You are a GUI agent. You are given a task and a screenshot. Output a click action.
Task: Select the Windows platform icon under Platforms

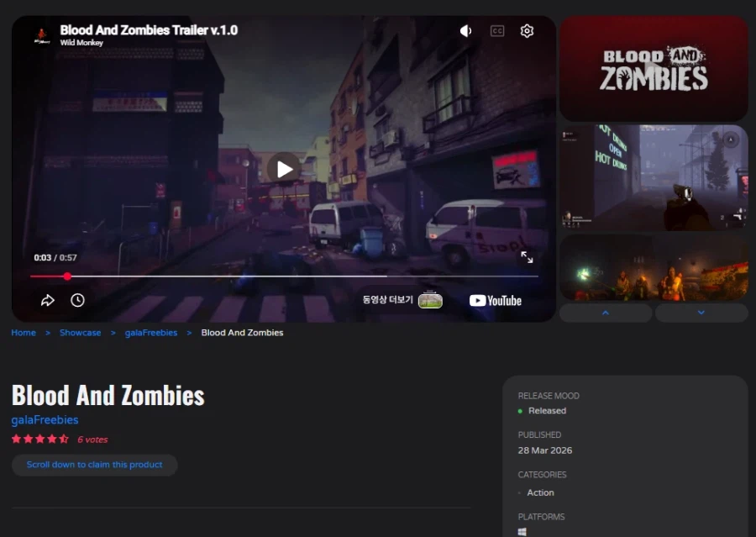click(x=522, y=531)
